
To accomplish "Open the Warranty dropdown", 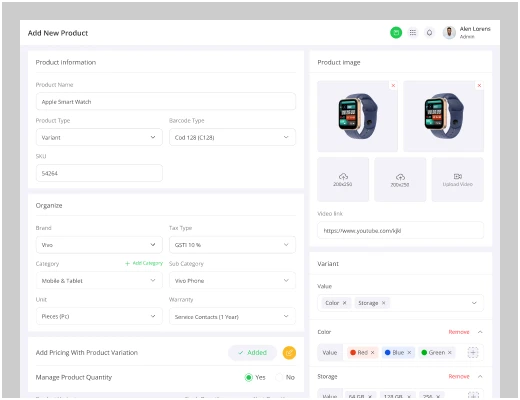I will click(x=232, y=316).
